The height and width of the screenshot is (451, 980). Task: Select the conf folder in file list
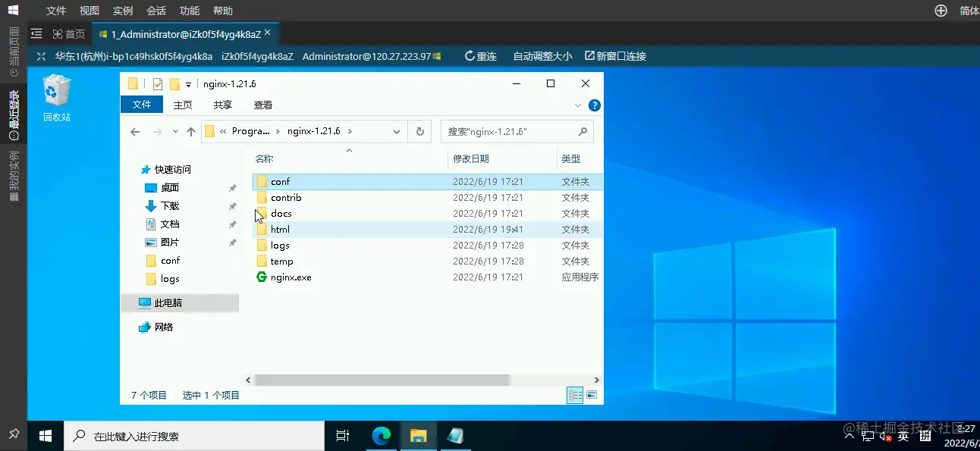[427, 182]
